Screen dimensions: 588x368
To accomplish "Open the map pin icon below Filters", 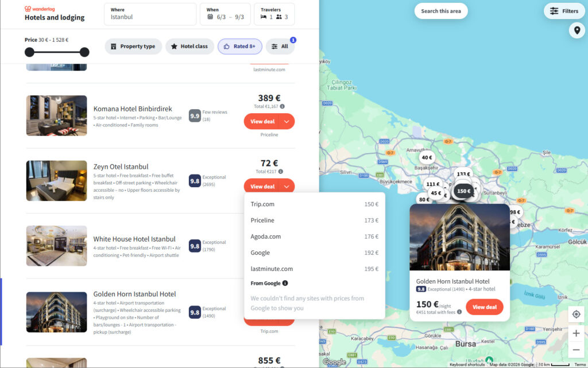I will (577, 30).
